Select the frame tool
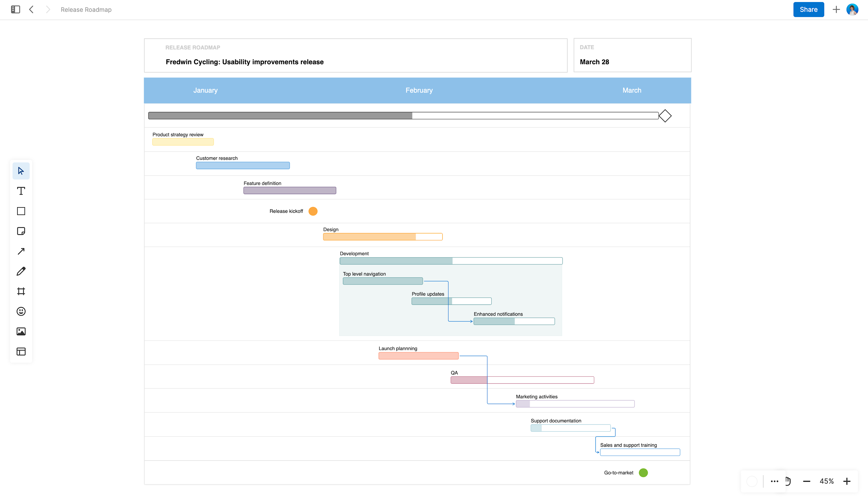The height and width of the screenshot is (502, 868). 21,291
